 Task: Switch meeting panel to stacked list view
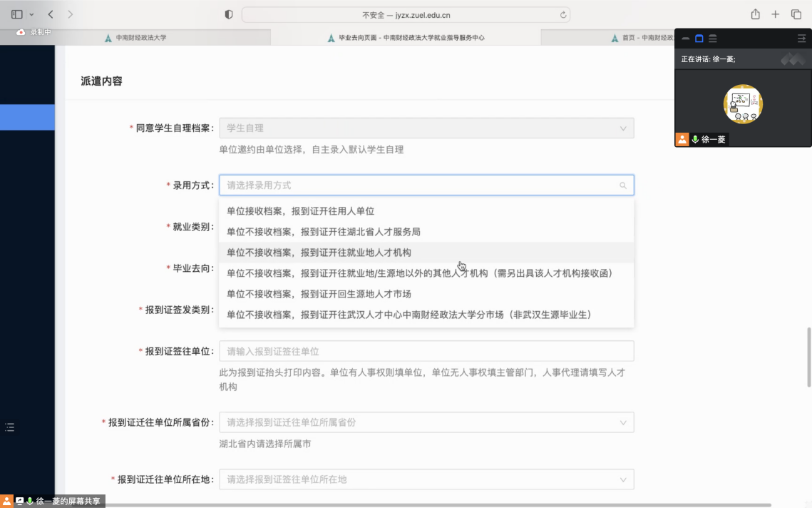[x=712, y=39]
